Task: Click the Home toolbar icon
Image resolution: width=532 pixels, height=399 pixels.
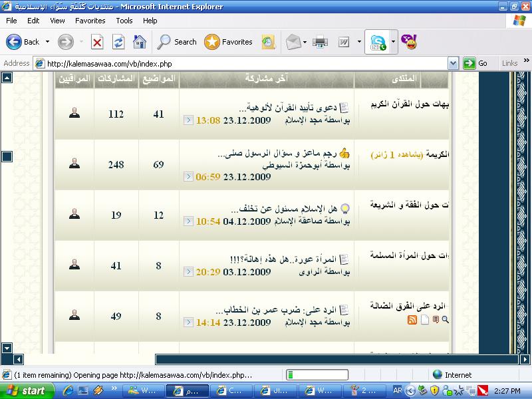Action: (139, 42)
